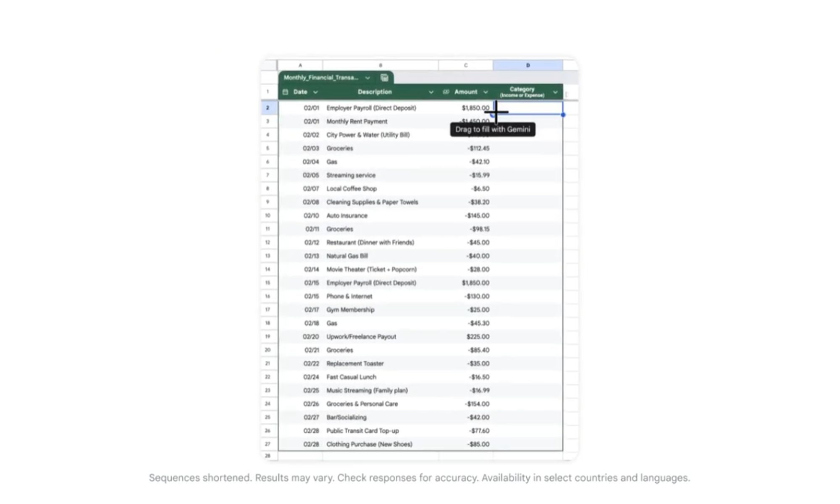Open the Description column header dropdown
The image size is (840, 504).
coord(431,92)
